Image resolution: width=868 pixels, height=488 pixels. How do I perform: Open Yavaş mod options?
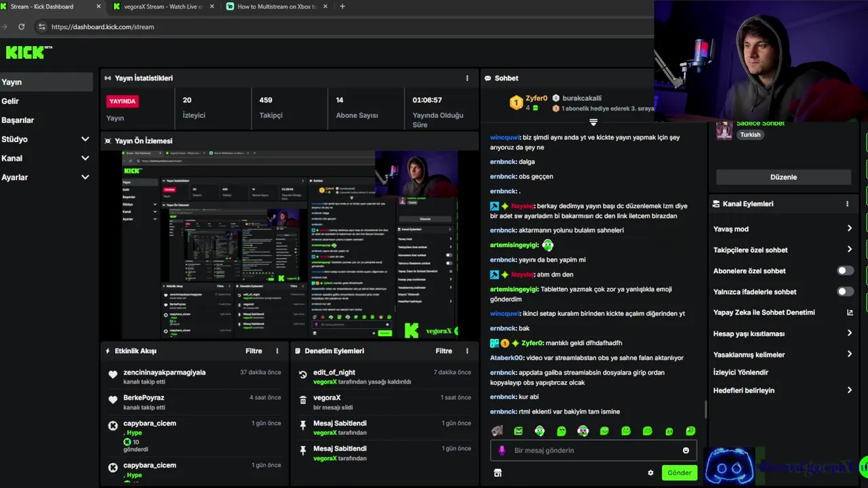pos(783,229)
